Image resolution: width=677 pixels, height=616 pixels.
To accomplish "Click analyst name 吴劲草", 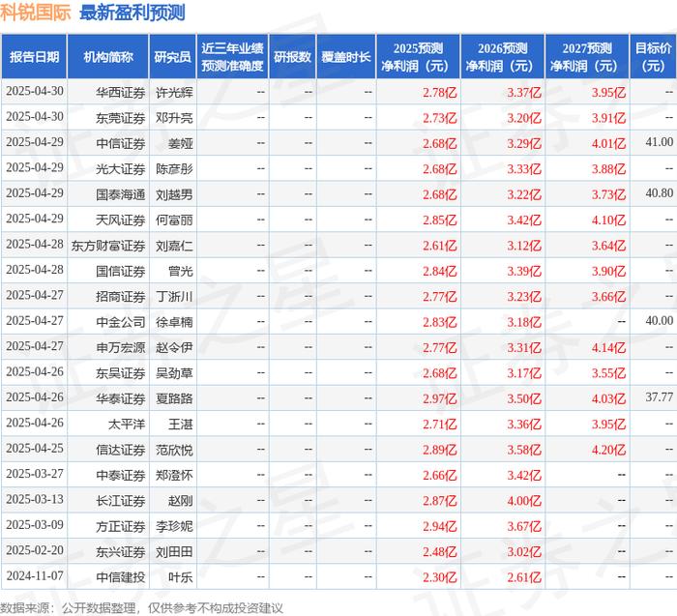I will (174, 373).
